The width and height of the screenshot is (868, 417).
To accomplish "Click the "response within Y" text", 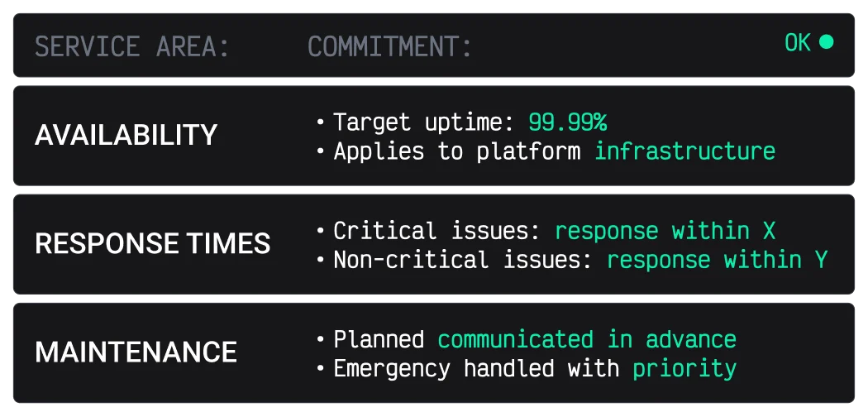I will [717, 260].
